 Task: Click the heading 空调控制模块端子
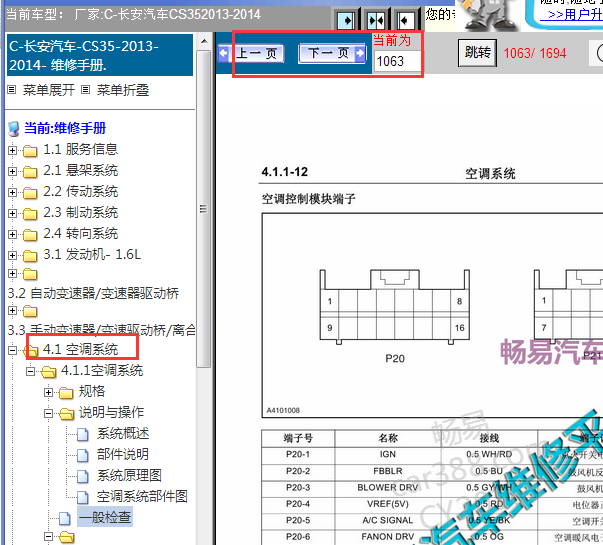pos(308,199)
